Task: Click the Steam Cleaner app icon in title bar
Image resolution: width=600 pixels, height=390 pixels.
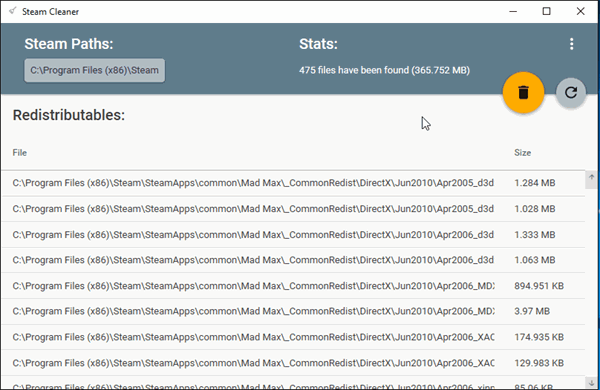Action: pyautogui.click(x=13, y=11)
